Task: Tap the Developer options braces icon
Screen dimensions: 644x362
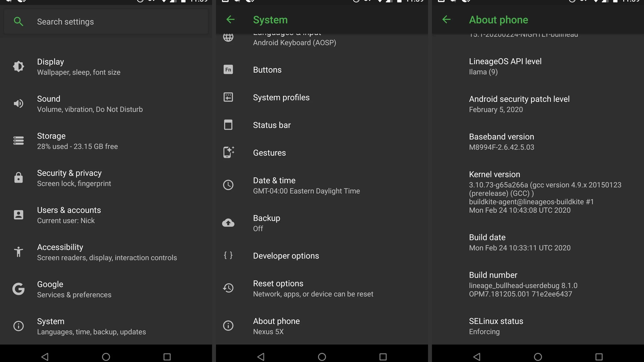Action: tap(228, 255)
